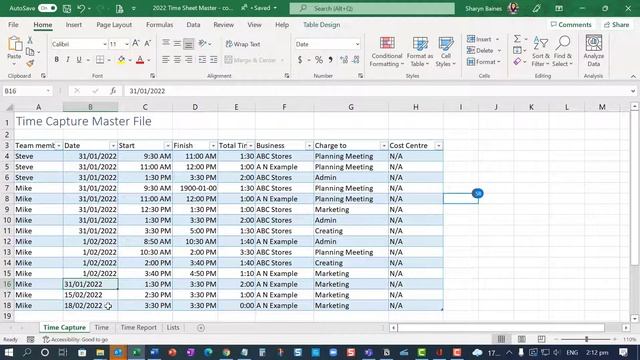The image size is (640, 360).
Task: Click the Comma Style icon
Action: click(330, 60)
